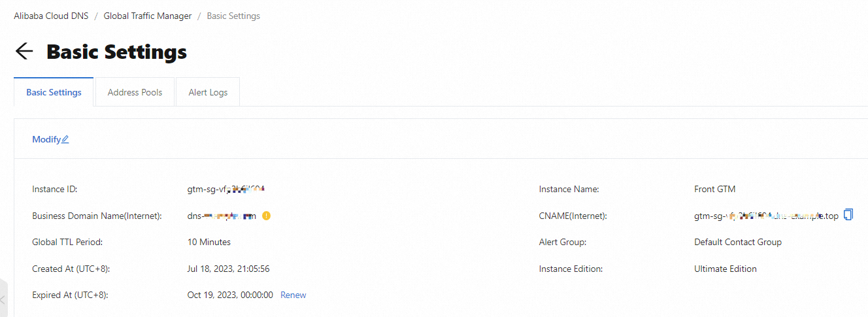Open Alibaba Cloud DNS breadcrumb
Viewport: 868px width, 317px height.
(51, 16)
